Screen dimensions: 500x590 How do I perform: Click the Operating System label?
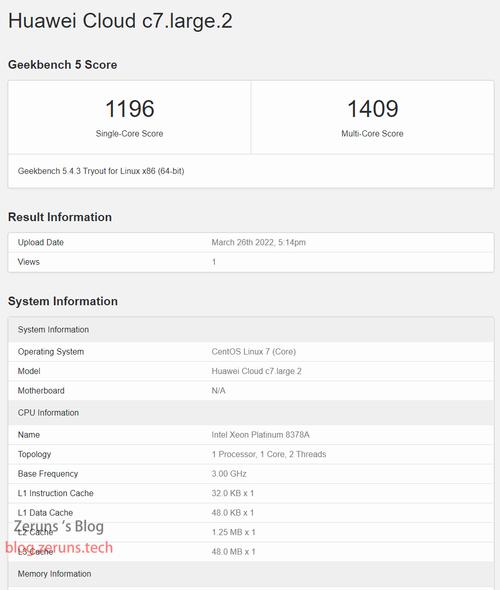click(x=51, y=351)
